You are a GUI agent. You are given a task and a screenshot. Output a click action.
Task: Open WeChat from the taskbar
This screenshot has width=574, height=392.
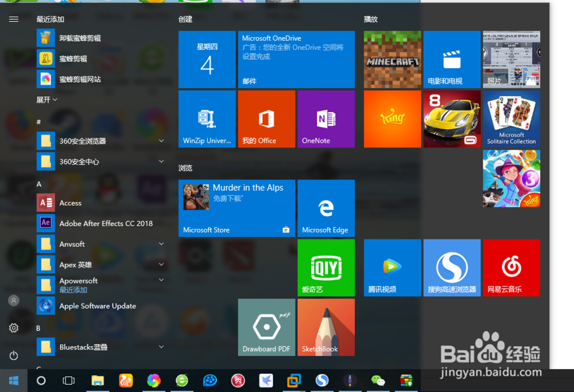point(378,381)
